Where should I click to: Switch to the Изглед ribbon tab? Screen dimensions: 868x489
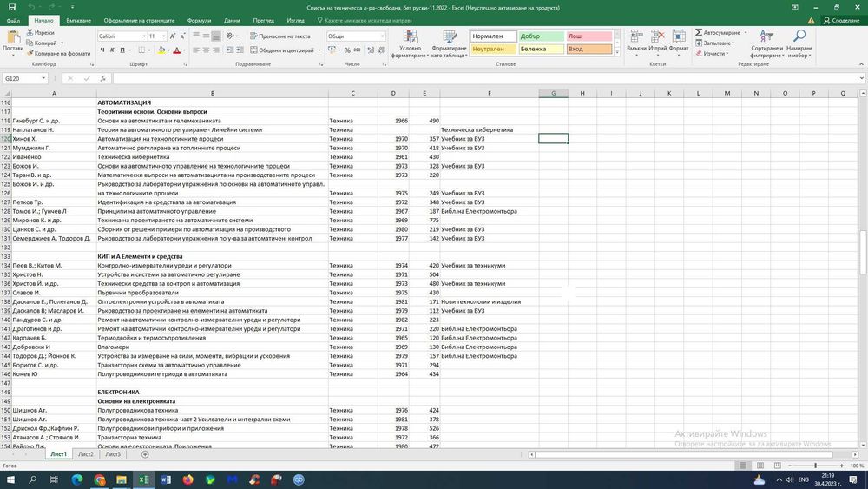click(296, 21)
